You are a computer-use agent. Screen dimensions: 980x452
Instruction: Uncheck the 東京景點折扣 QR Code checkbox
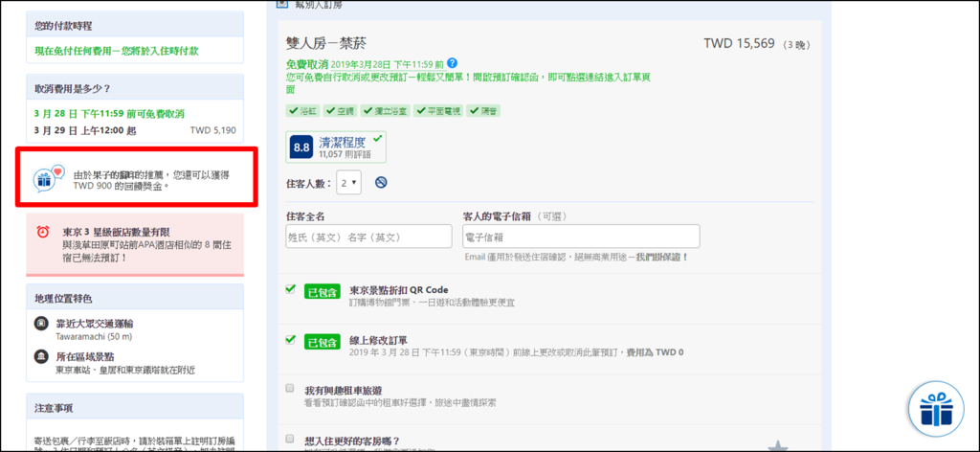290,289
